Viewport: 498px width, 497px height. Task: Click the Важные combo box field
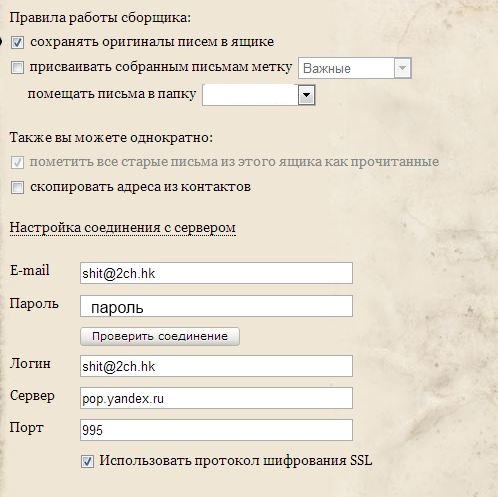355,68
